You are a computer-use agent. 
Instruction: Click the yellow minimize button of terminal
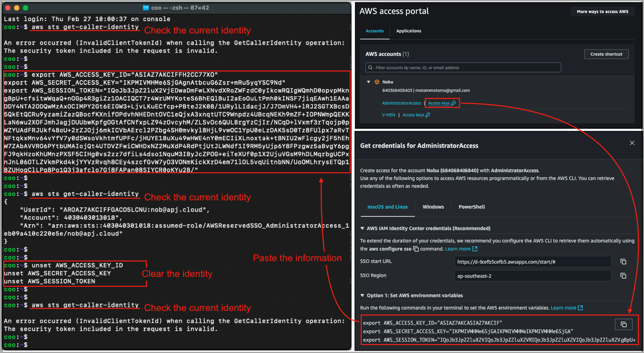16,8
